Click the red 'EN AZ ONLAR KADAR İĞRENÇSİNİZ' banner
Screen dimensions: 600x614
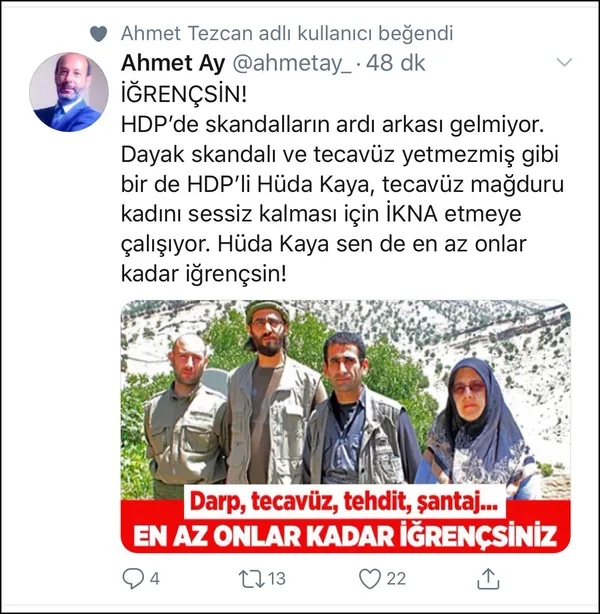click(345, 536)
